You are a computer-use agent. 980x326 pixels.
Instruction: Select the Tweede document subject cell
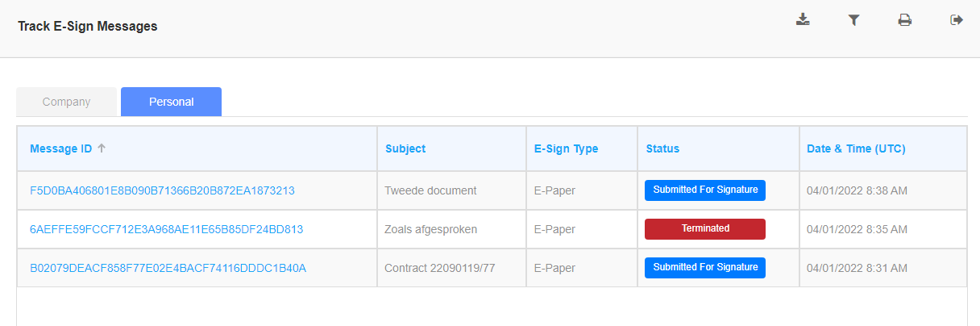[430, 190]
